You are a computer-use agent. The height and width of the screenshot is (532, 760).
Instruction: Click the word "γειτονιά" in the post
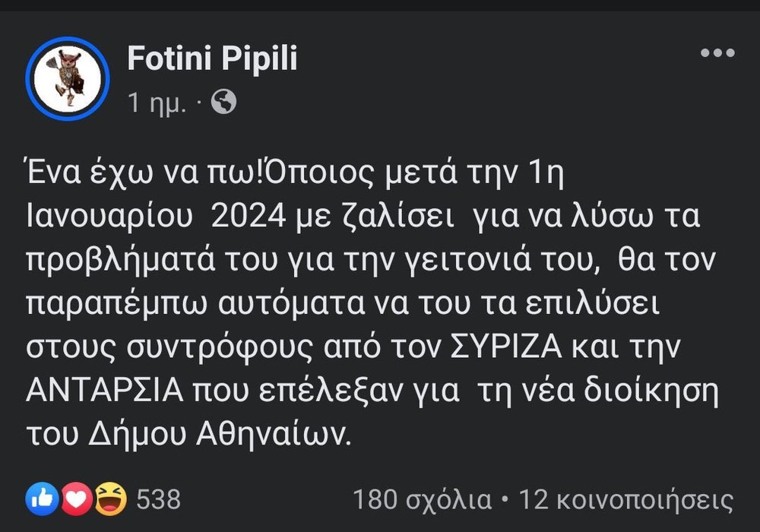tap(476, 261)
